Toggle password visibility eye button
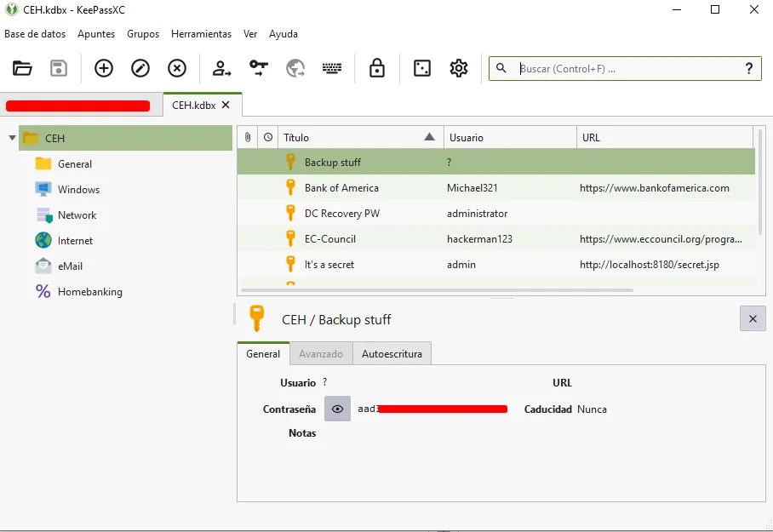Viewport: 773px width, 532px height. coord(337,409)
